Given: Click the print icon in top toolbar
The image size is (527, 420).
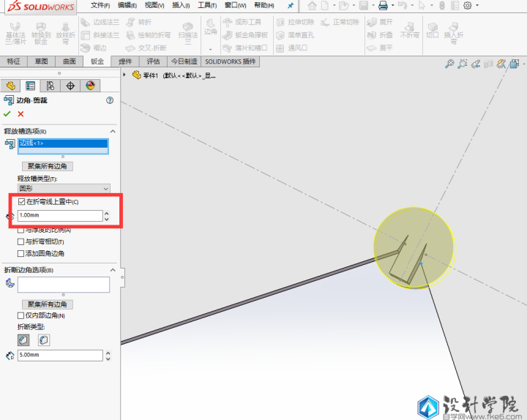Looking at the screenshot, I should [382, 5].
